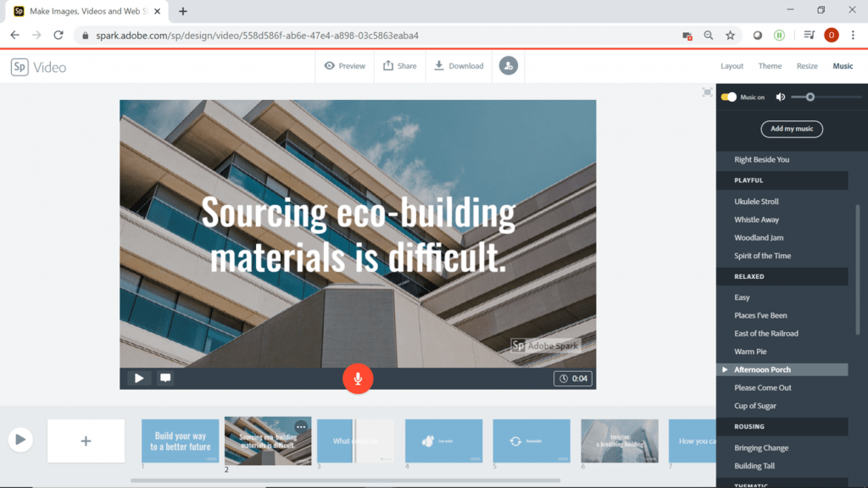Expand the preview to fullscreen
868x488 pixels.
point(707,93)
